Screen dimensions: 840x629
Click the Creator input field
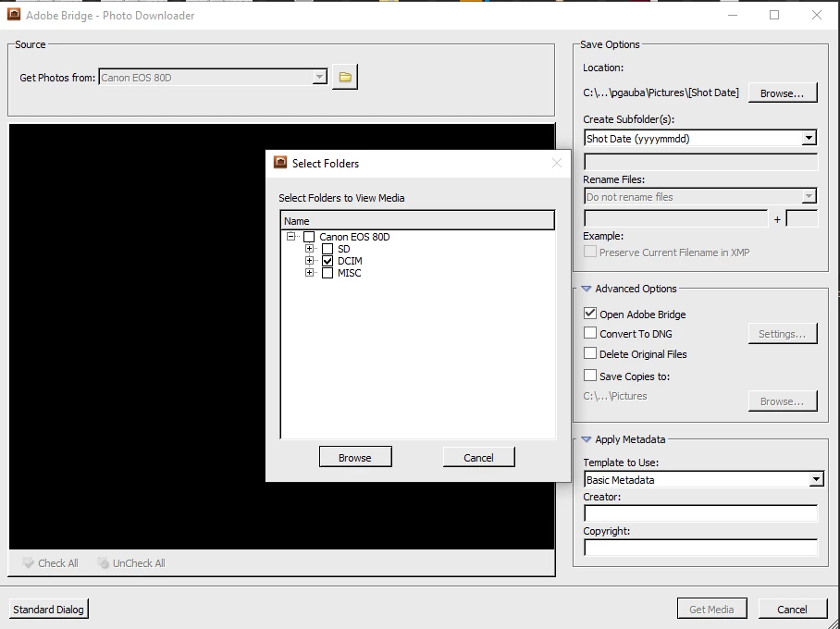click(x=700, y=513)
